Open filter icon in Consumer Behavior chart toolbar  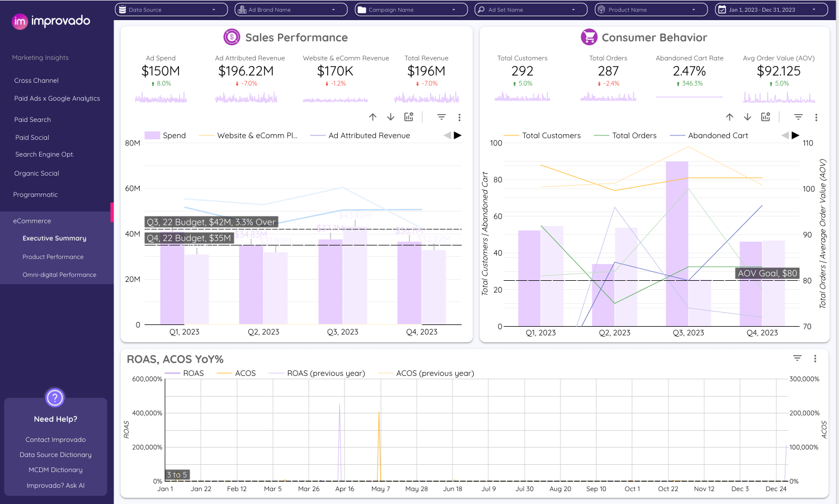pyautogui.click(x=798, y=117)
